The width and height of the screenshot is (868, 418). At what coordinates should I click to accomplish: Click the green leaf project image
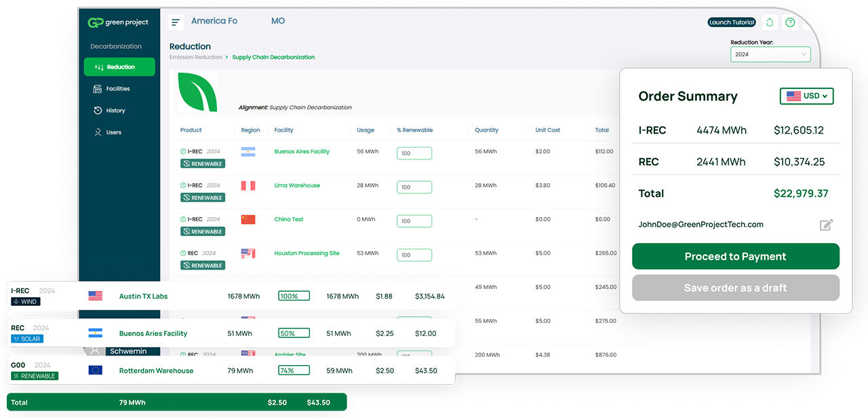tap(197, 92)
